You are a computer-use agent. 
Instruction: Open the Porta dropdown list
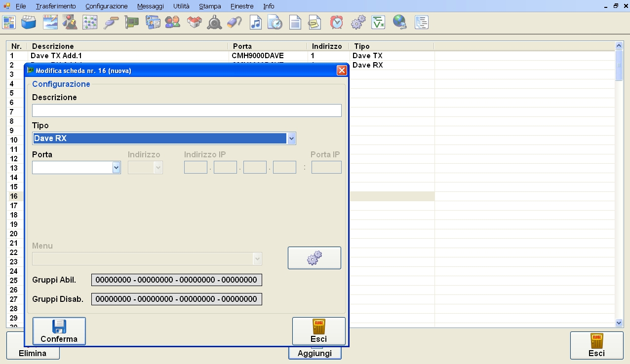(116, 168)
